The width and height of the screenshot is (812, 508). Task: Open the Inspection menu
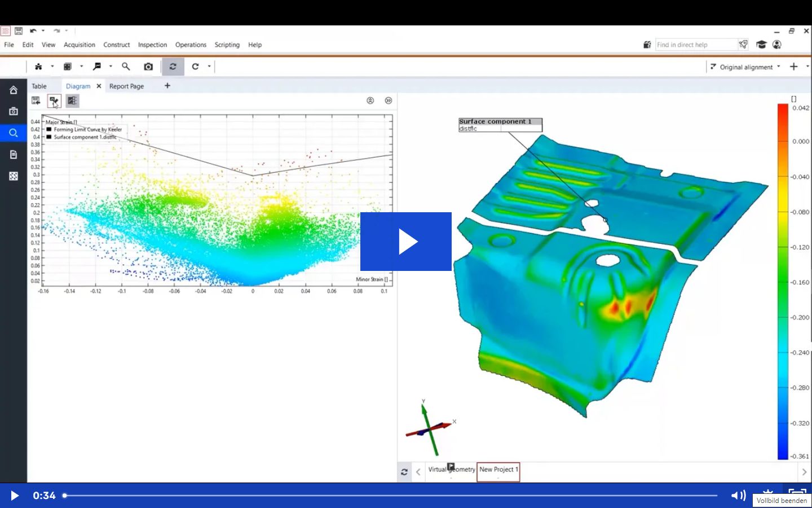pos(152,45)
